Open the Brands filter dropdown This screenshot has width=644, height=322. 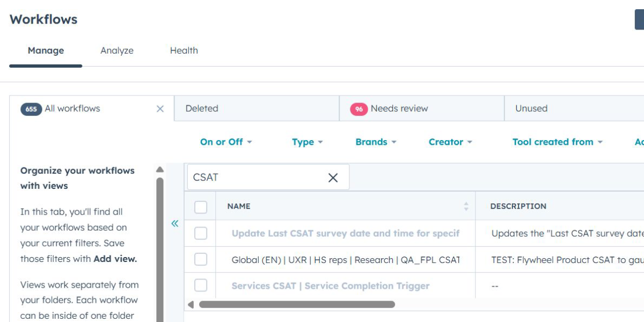click(376, 142)
